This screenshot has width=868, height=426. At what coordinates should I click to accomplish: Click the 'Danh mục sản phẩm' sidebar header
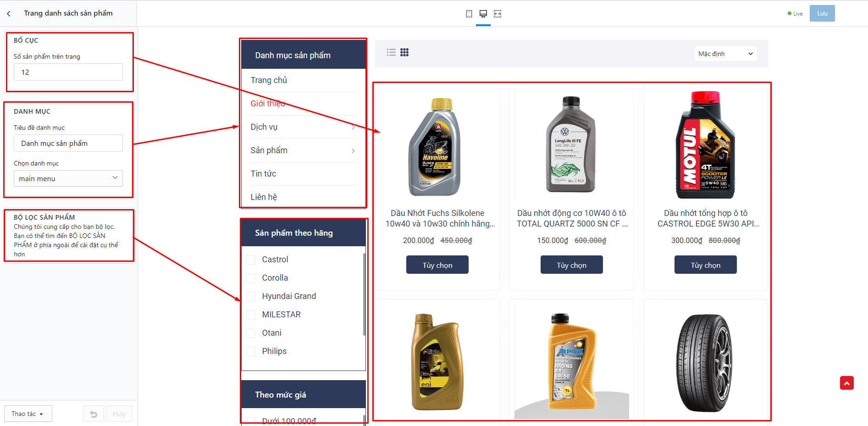pos(304,55)
